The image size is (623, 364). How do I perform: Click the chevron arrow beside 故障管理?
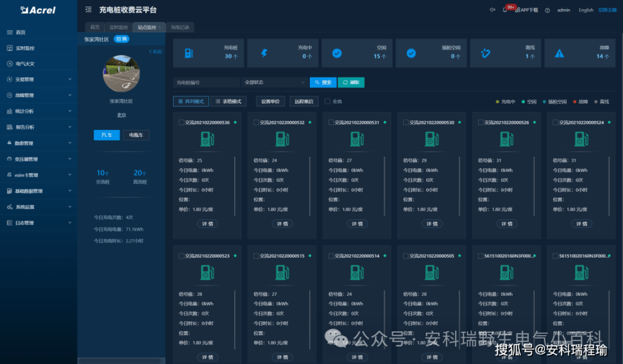[x=70, y=95]
